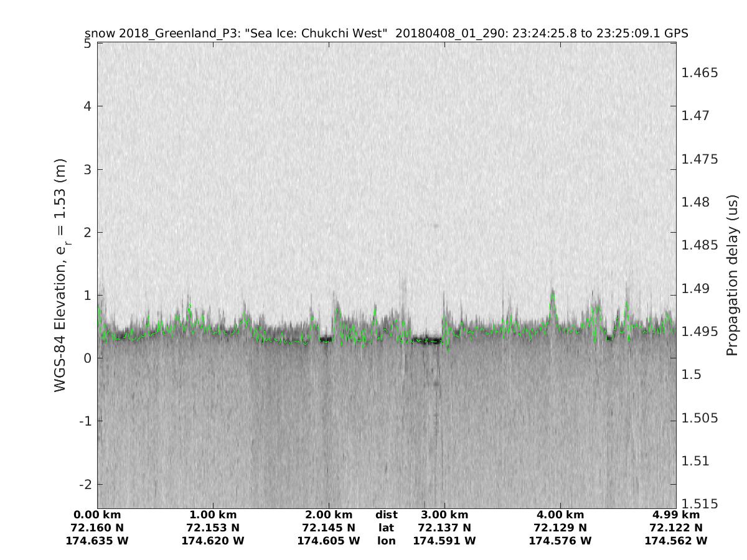The height and width of the screenshot is (560, 747).
Task: Click the 'dist' legend label below axis
Action: tap(386, 515)
